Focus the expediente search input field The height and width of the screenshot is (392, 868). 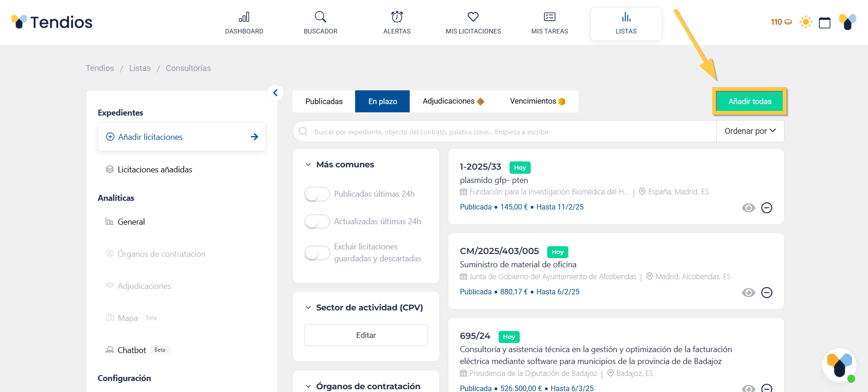tap(509, 132)
